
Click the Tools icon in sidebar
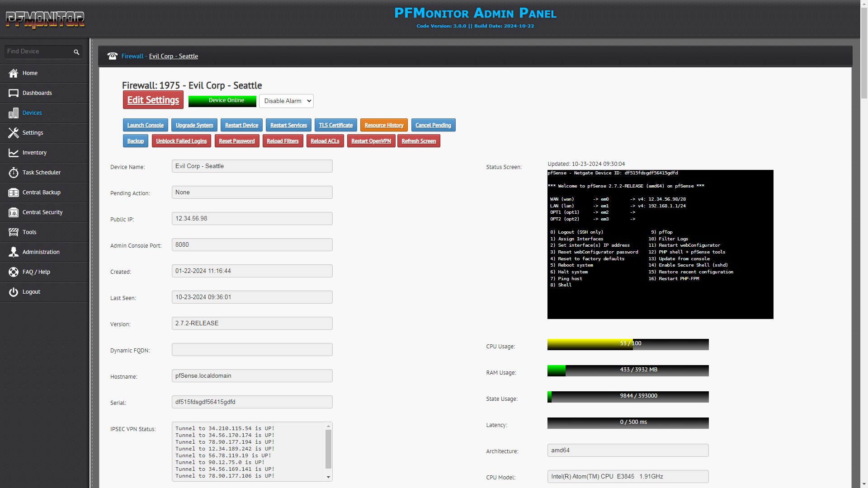pyautogui.click(x=14, y=232)
